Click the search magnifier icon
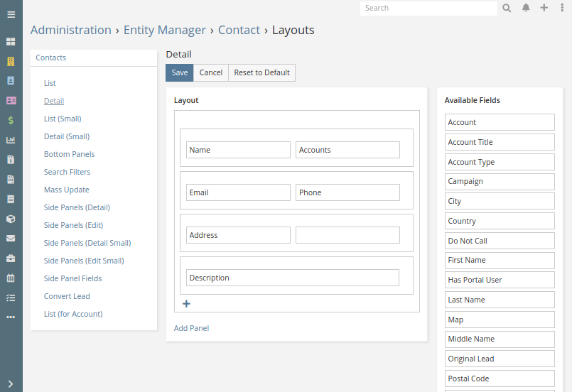572x392 pixels. (x=507, y=8)
